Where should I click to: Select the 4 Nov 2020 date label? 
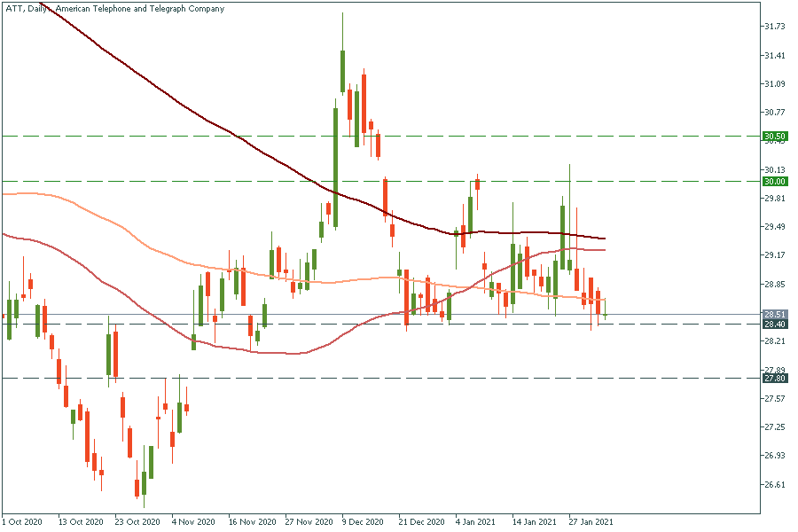coord(193,522)
